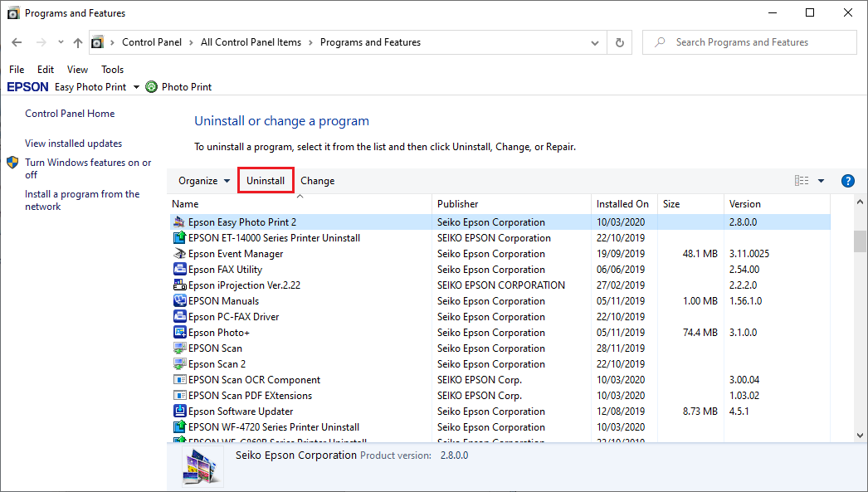The height and width of the screenshot is (492, 868).
Task: Open Install a program from the network
Action: tap(82, 200)
